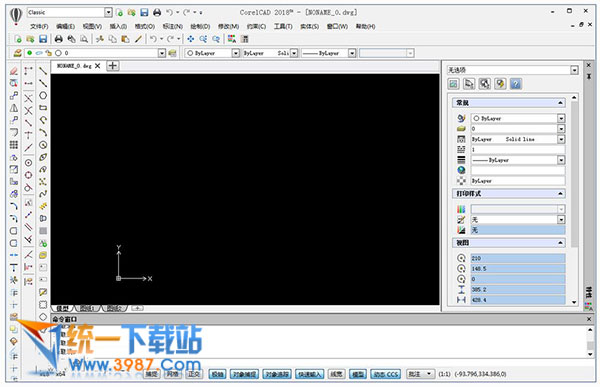
Task: Click the 模型 button in the status bar
Action: click(x=358, y=374)
